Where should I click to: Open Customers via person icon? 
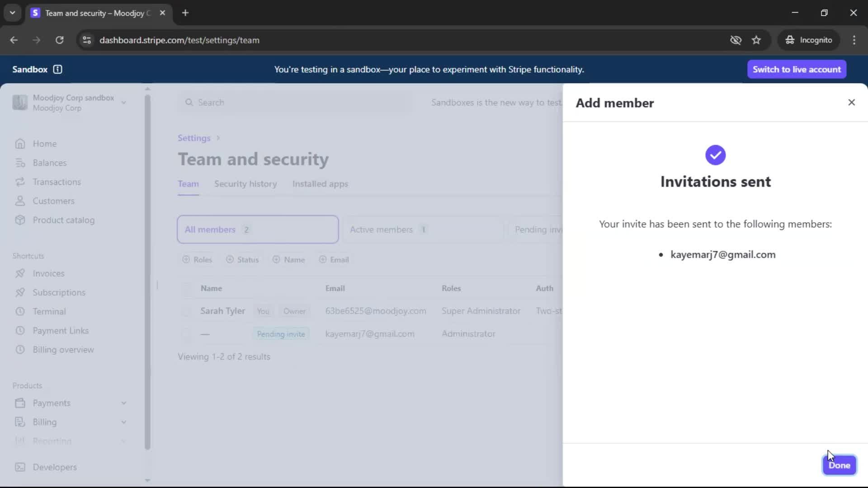20,201
